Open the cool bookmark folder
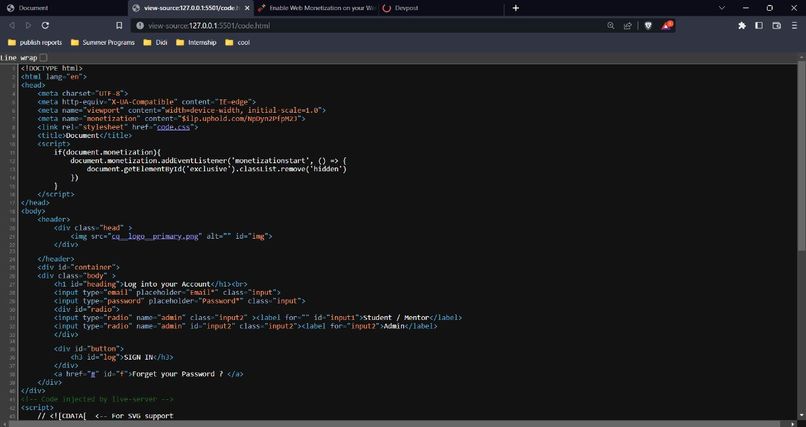The height and width of the screenshot is (427, 806). pos(237,43)
